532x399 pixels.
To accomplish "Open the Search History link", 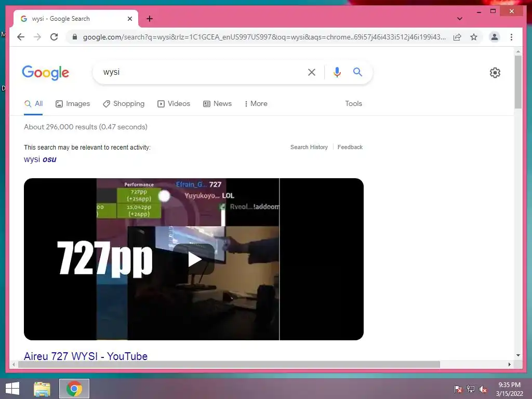I will tap(309, 147).
